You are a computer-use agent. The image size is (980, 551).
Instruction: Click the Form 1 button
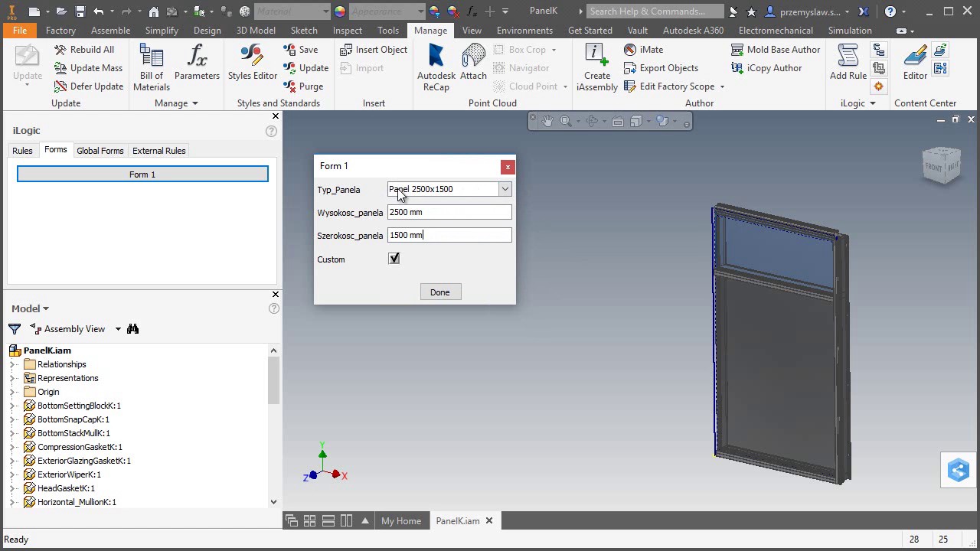(142, 174)
